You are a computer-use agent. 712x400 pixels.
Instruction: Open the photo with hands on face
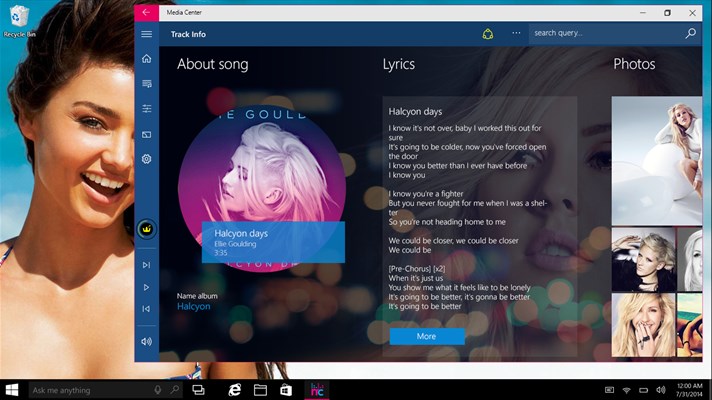point(643,325)
